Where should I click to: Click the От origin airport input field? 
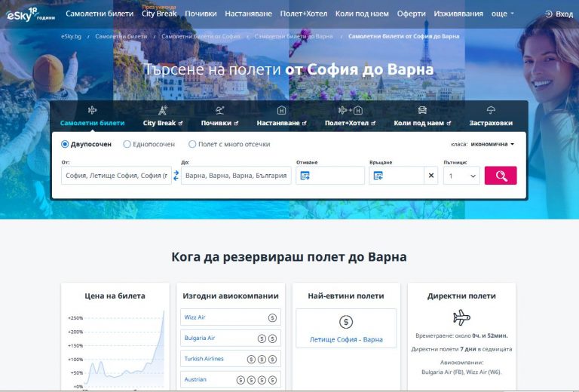pyautogui.click(x=116, y=176)
